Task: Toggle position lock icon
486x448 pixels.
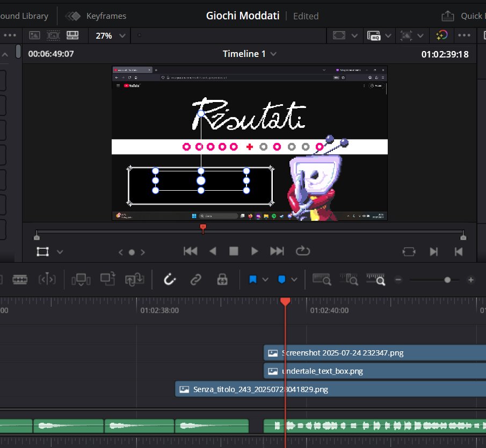Action: [x=222, y=280]
